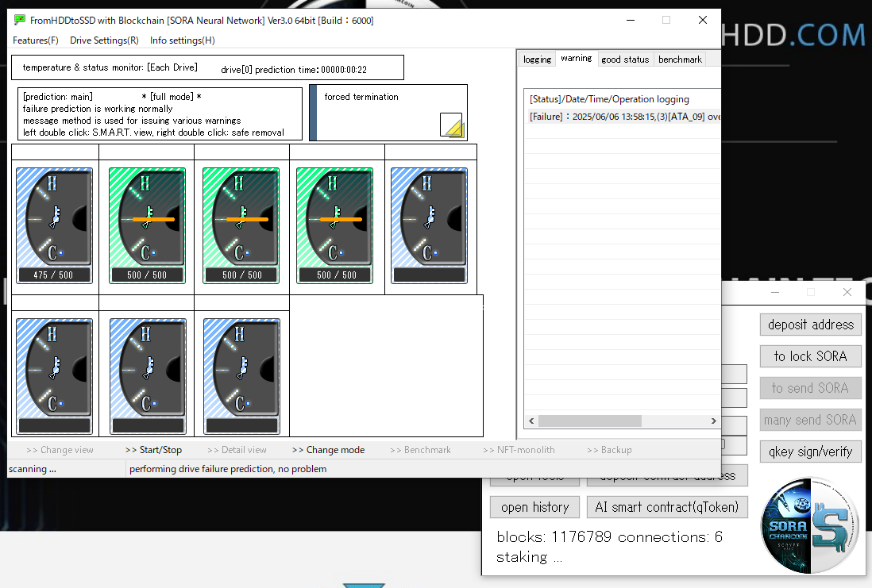Open the Drive Settings(R) menu
Image resolution: width=872 pixels, height=588 pixels.
point(104,40)
